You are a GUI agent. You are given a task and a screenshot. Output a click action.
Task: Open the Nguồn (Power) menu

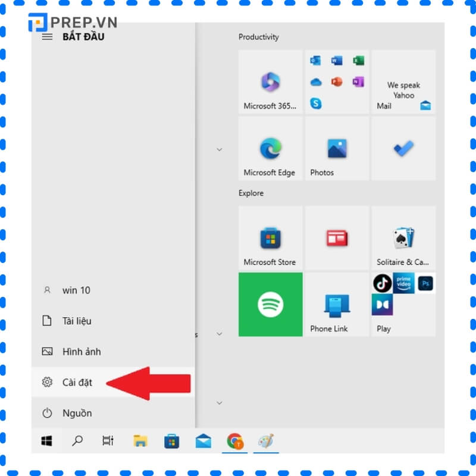point(113,413)
